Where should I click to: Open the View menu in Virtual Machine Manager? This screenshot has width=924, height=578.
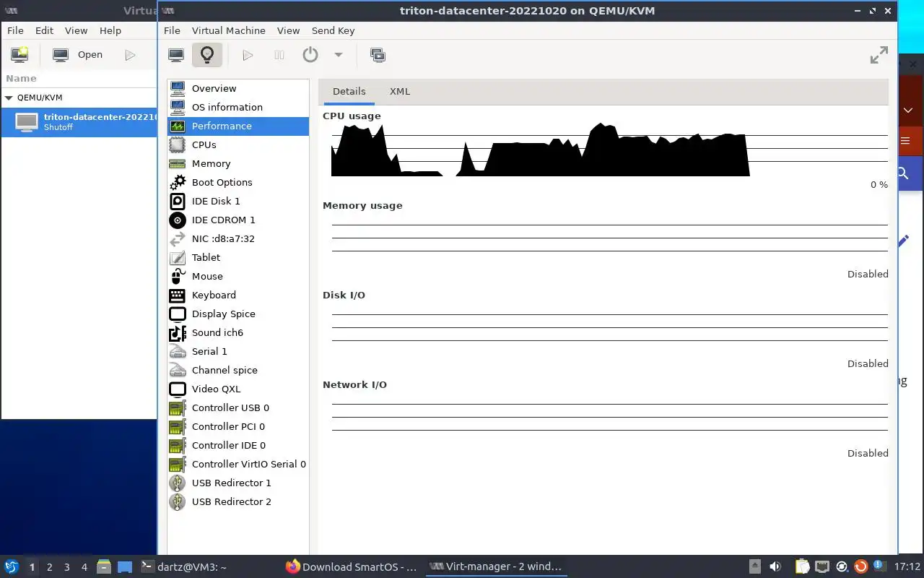tap(76, 30)
